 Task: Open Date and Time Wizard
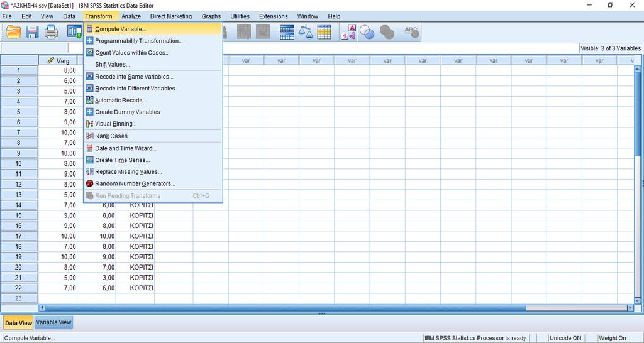click(x=153, y=148)
